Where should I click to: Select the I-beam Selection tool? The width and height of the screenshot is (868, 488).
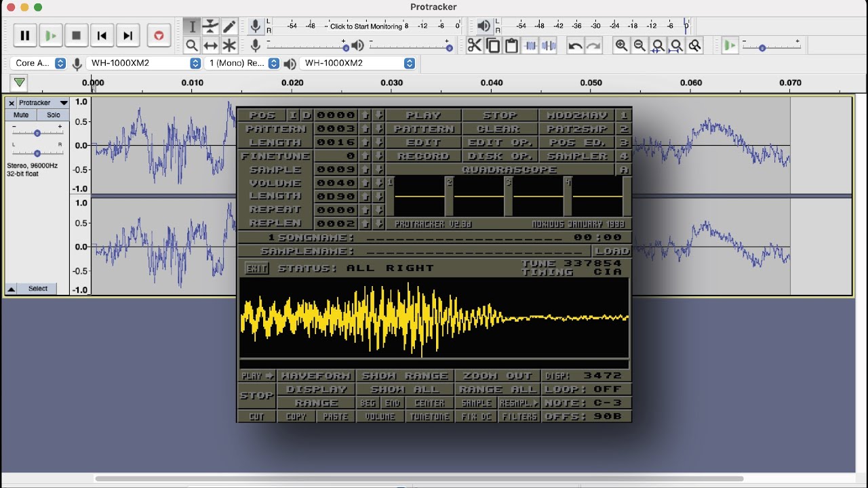point(192,26)
